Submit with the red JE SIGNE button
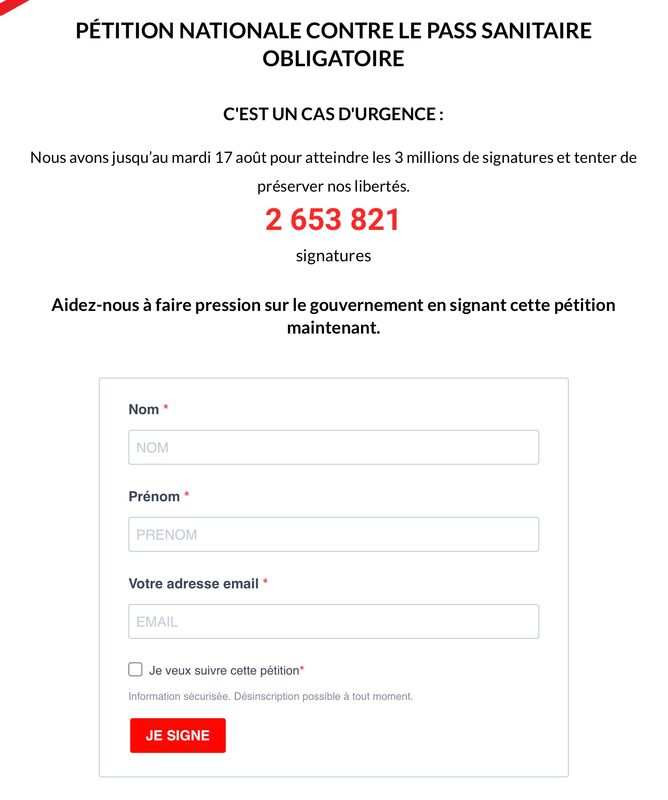668x800 pixels. coord(178,735)
